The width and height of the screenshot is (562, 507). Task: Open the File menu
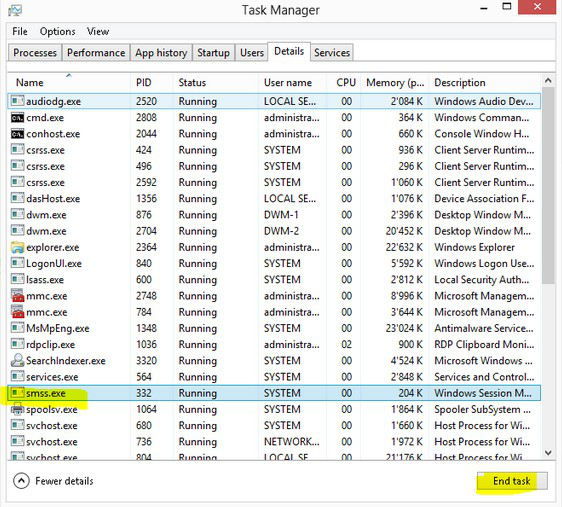click(x=20, y=32)
